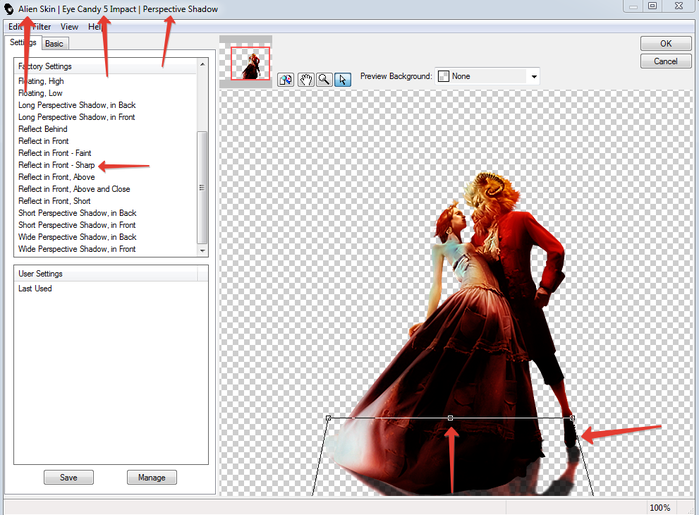The height and width of the screenshot is (515, 699).
Task: Click the factory settings scrollbar thumb
Action: (x=202, y=187)
